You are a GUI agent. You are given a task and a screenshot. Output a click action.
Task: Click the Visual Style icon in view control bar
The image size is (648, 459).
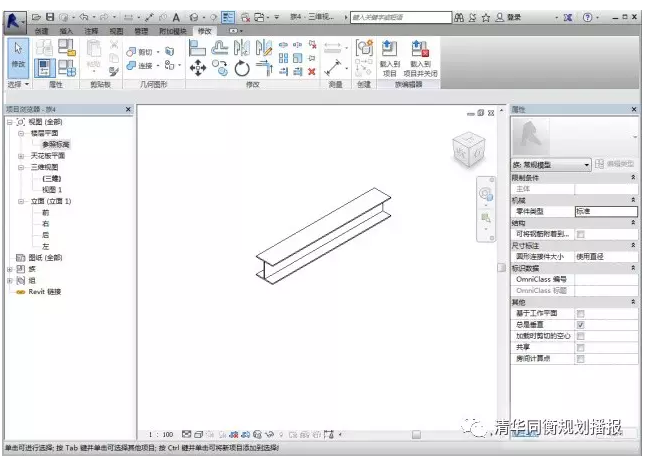(198, 434)
